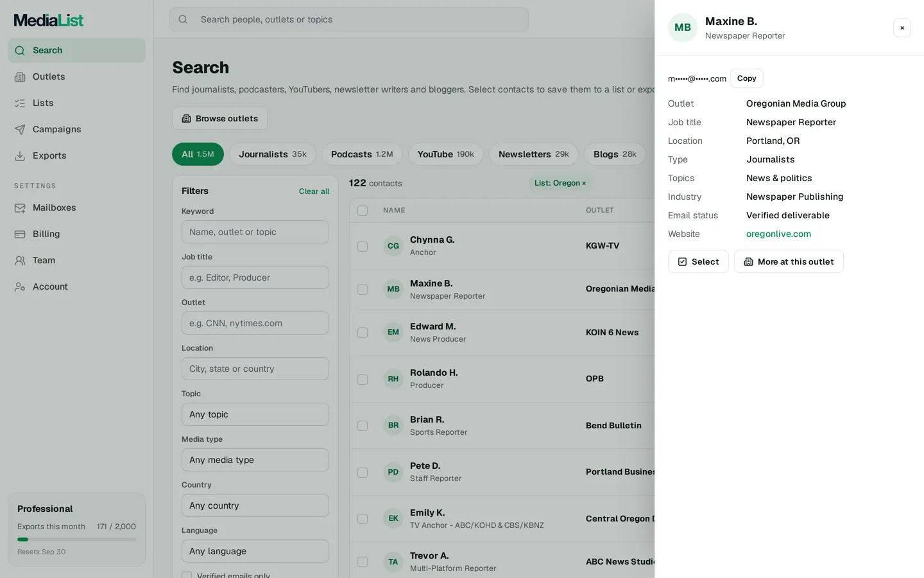
Task: Switch to the Journalists tab
Action: [273, 154]
